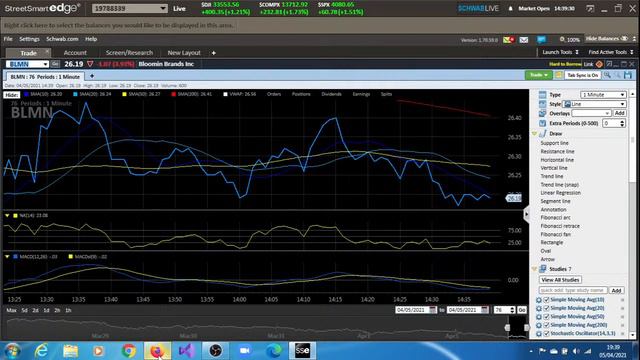Open the blue chat bubble icon
This screenshot has height=360, width=640.
coord(541,40)
